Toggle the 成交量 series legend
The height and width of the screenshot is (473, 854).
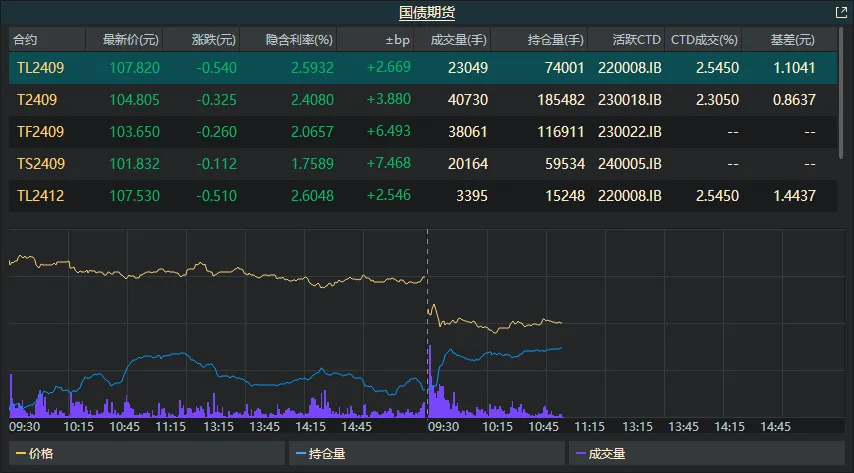pyautogui.click(x=601, y=454)
